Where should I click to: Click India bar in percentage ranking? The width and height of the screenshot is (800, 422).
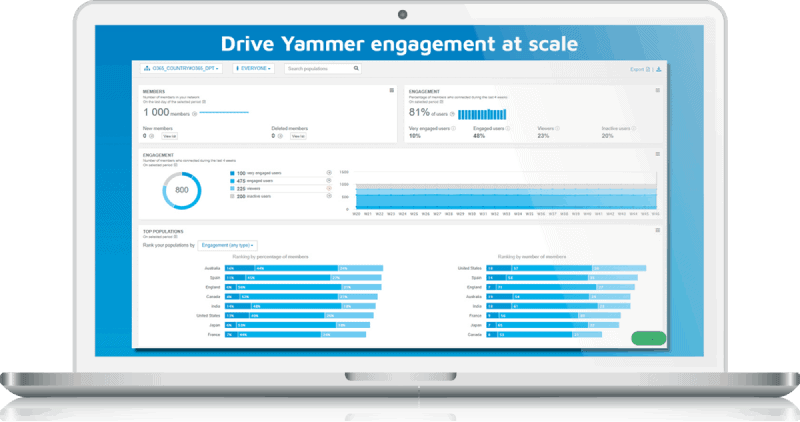pos(301,306)
